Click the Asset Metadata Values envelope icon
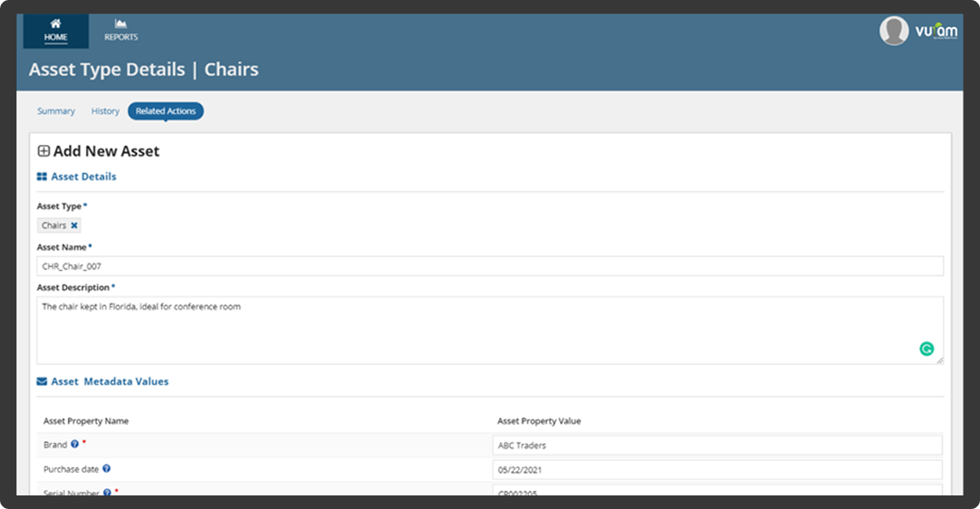Image resolution: width=980 pixels, height=509 pixels. [42, 381]
